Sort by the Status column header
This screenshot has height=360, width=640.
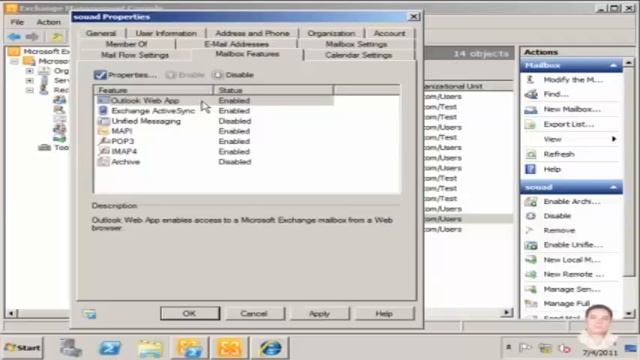[x=273, y=90]
